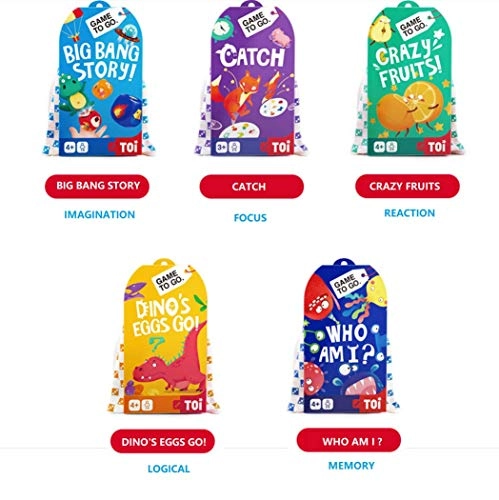Click the green Crazy Fruits package
Image resolution: width=499 pixels, height=500 pixels.
[409, 79]
